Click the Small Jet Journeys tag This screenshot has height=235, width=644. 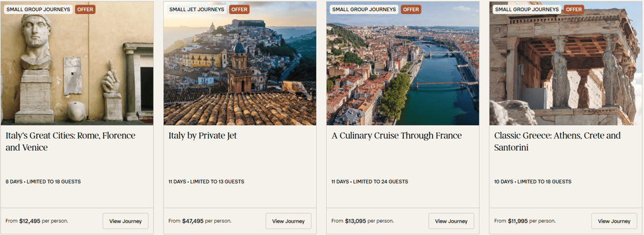pos(196,9)
